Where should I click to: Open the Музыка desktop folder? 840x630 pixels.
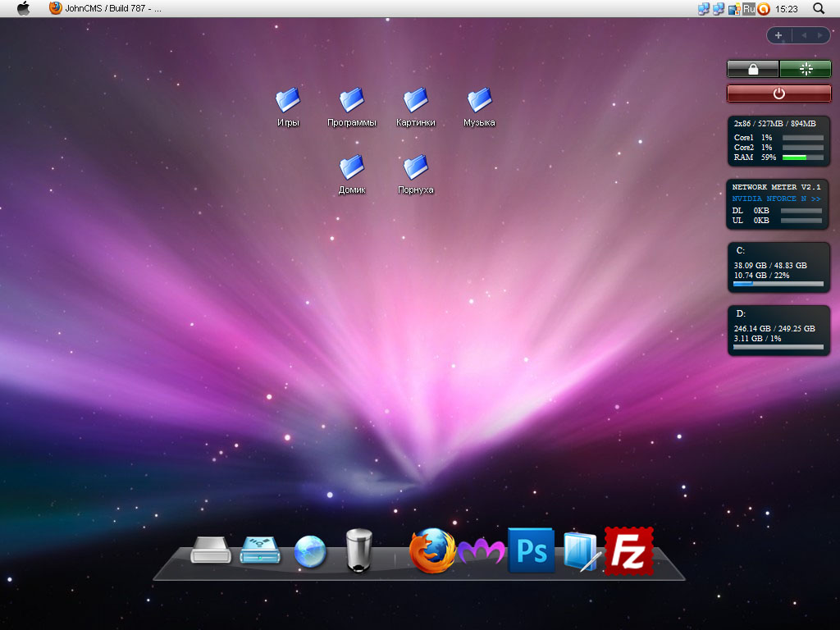point(479,101)
